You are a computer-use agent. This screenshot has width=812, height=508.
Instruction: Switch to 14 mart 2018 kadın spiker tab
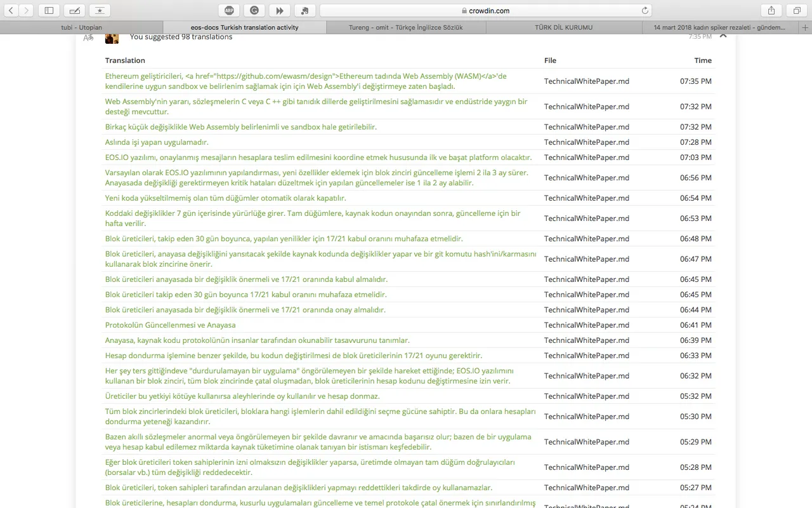719,27
